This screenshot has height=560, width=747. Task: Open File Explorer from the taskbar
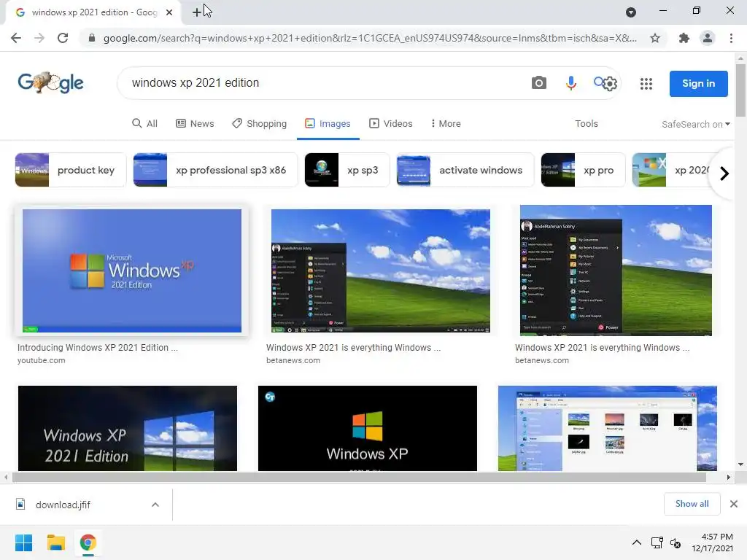[x=55, y=542]
